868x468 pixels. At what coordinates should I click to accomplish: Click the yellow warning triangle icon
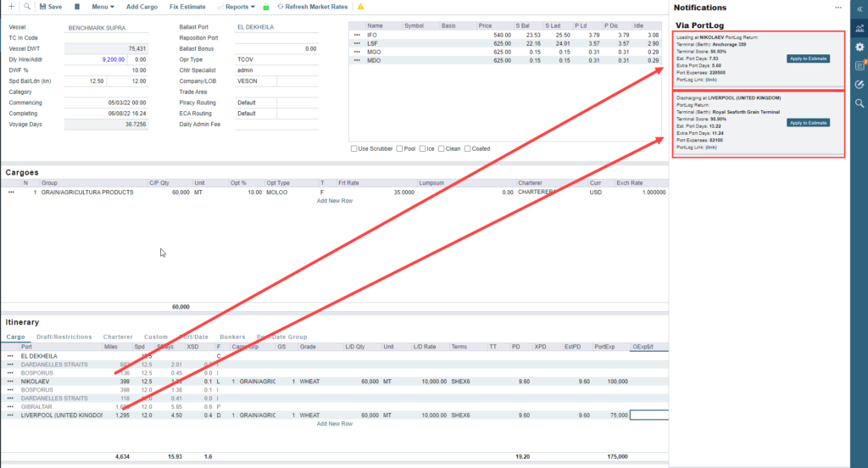[x=360, y=7]
